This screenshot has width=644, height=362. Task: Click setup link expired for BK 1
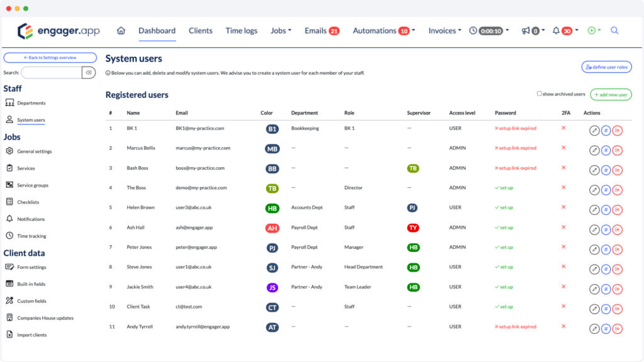(516, 128)
